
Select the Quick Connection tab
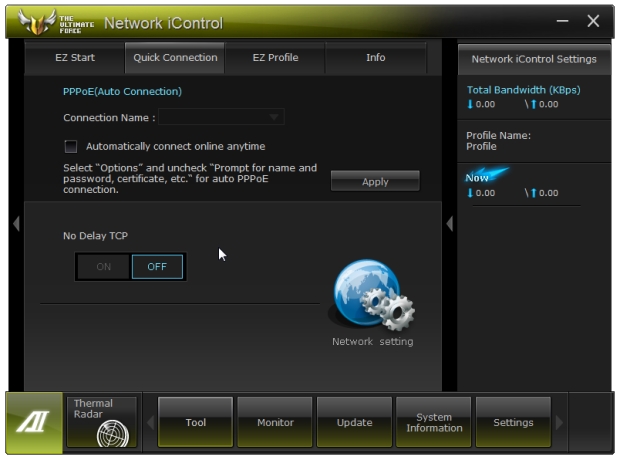(175, 58)
